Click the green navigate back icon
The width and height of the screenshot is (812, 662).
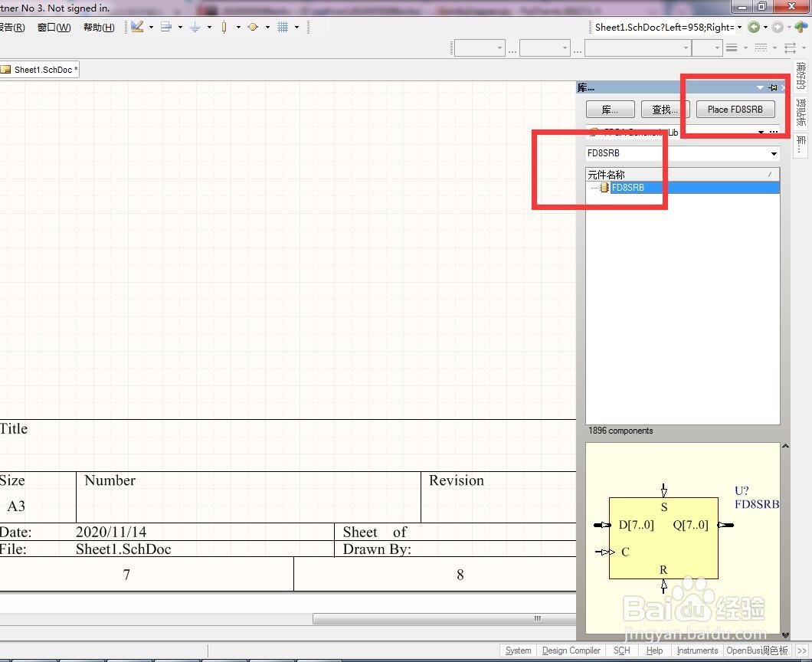(754, 27)
